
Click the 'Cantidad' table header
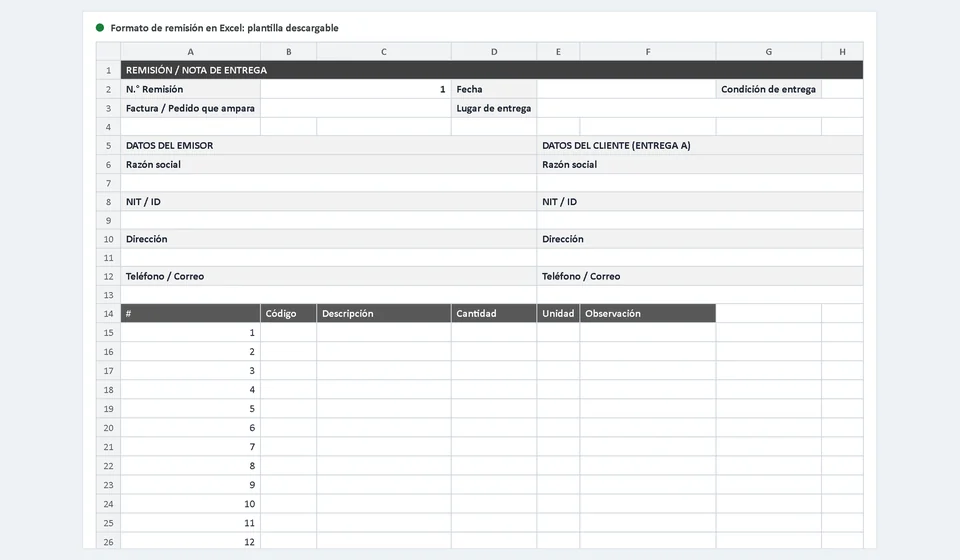pyautogui.click(x=494, y=313)
